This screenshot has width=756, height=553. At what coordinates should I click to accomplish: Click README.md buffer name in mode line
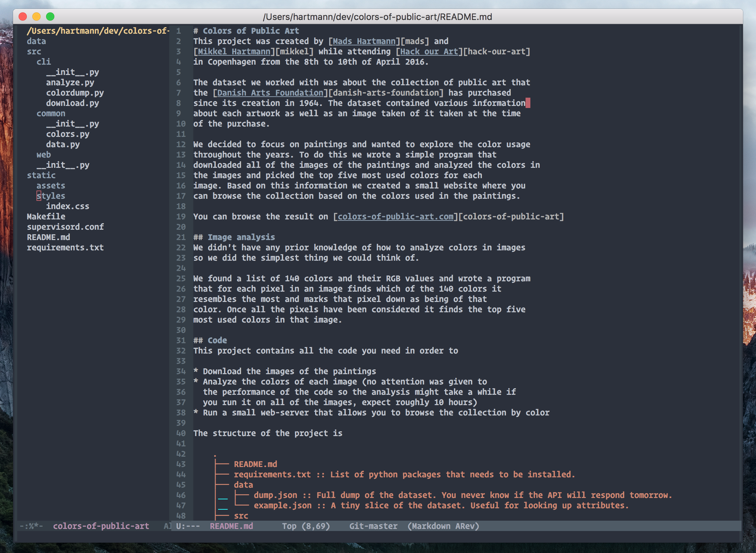[x=231, y=526]
